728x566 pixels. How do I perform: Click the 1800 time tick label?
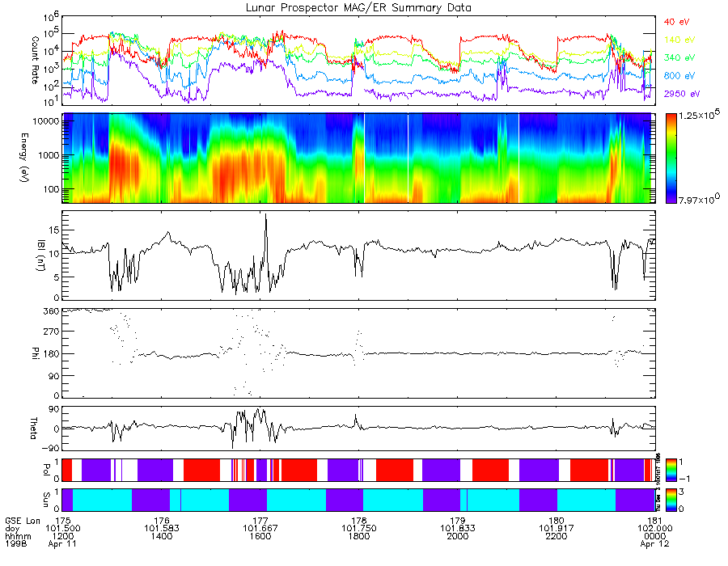[359, 536]
